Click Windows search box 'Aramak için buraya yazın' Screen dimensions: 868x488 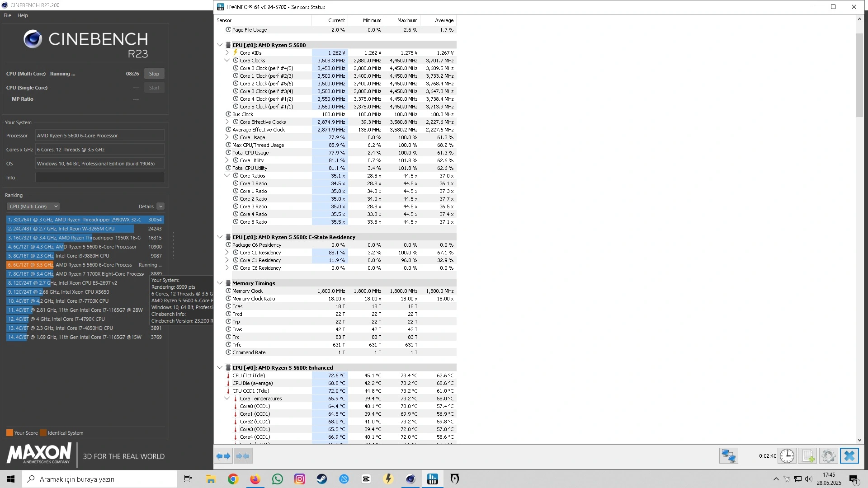99,479
